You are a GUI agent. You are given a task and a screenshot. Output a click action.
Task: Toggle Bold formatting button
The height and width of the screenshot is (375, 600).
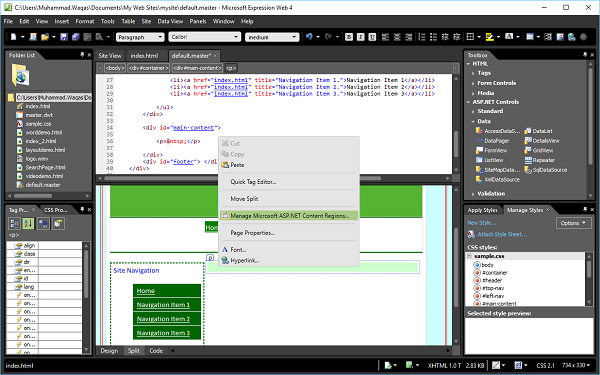349,37
